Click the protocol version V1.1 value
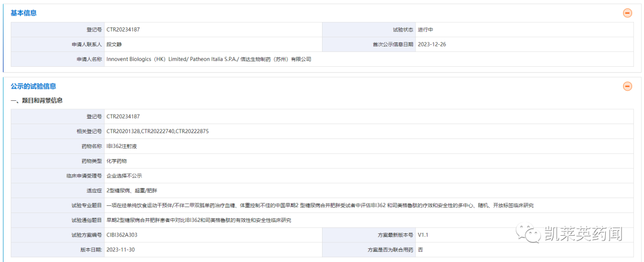The height and width of the screenshot is (262, 644). tap(423, 235)
